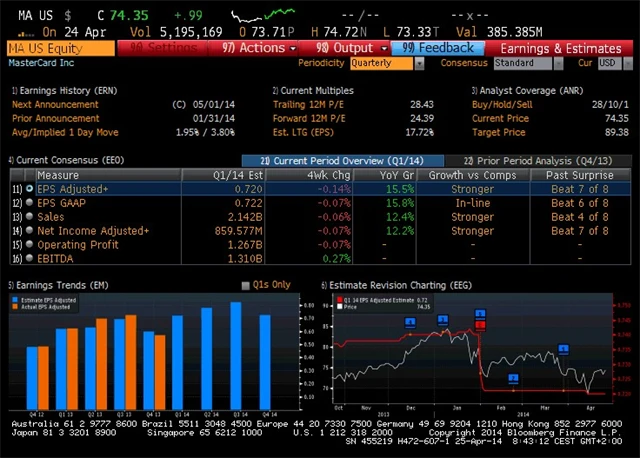Open the Currency USD dropdown
This screenshot has width=640, height=458.
pos(607,63)
